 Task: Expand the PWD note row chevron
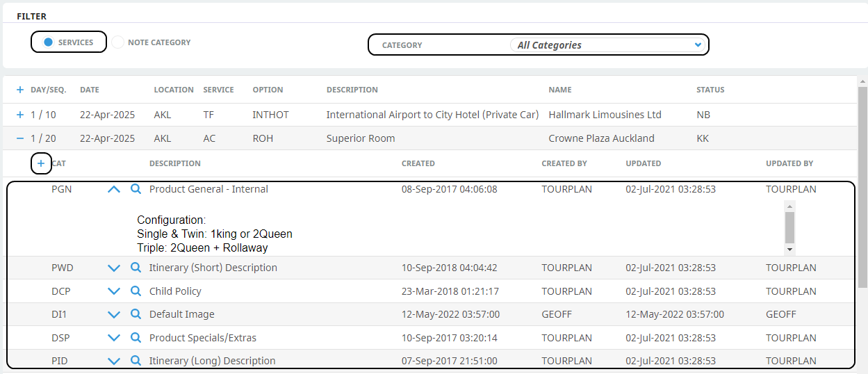tap(114, 268)
